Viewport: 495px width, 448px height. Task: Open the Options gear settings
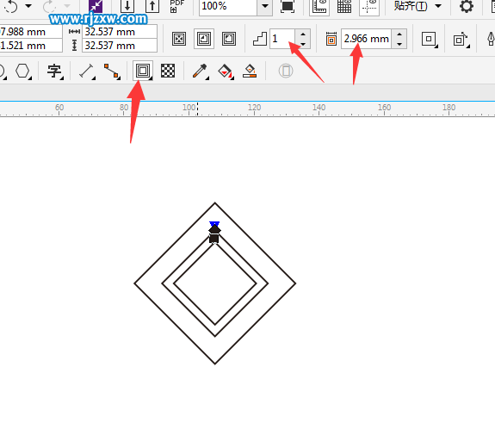click(467, 6)
